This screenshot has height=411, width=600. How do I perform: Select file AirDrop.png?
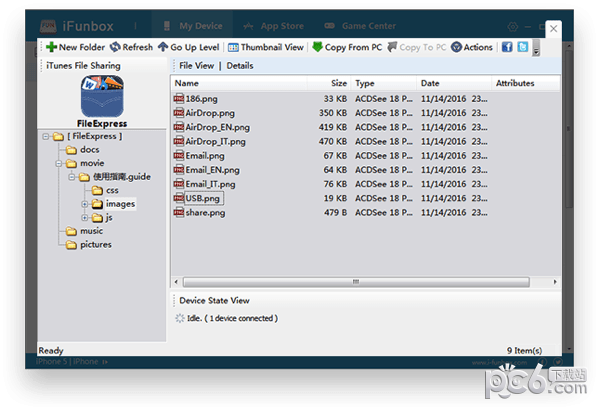(x=210, y=113)
